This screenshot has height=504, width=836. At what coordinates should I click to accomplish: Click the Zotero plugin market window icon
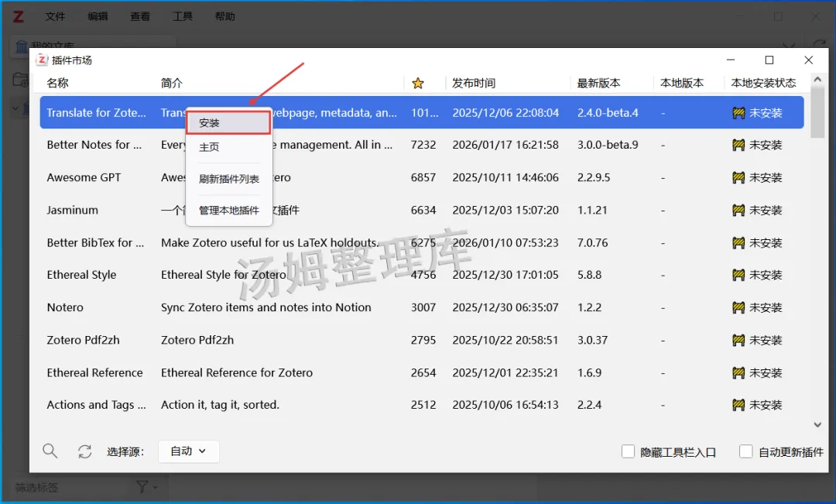(x=42, y=60)
